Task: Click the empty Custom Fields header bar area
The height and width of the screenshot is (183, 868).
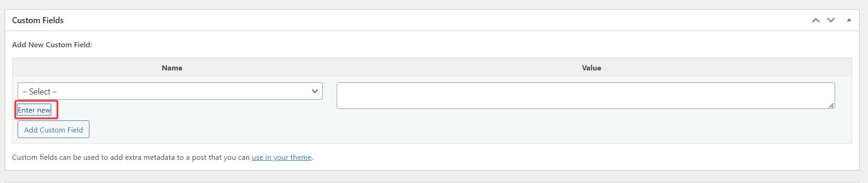Action: tap(435, 20)
